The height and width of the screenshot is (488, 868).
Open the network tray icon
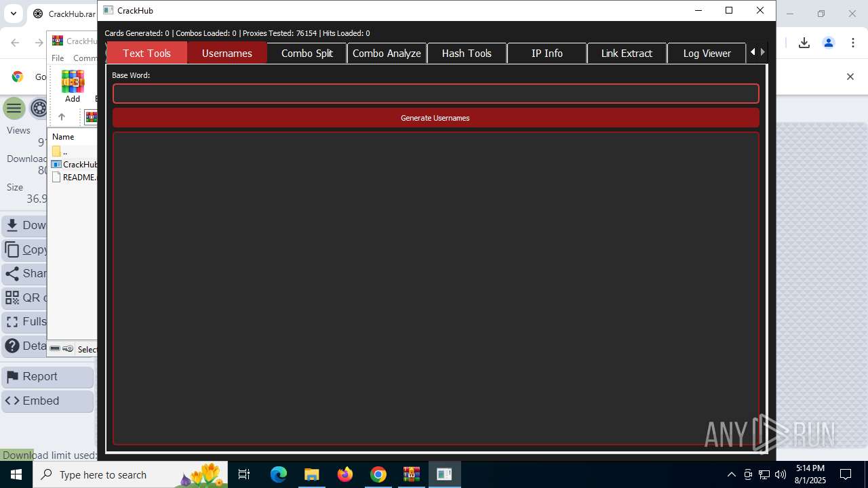click(x=764, y=474)
